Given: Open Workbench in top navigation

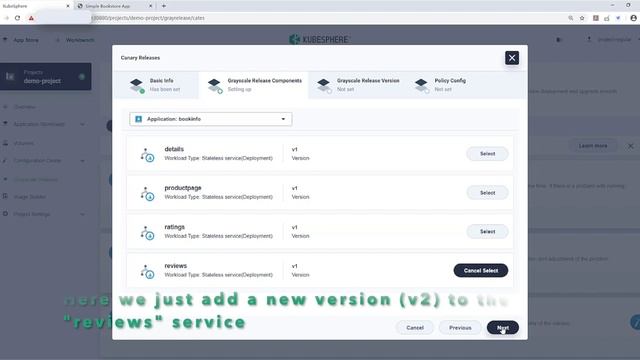Looking at the screenshot, I should [76, 40].
